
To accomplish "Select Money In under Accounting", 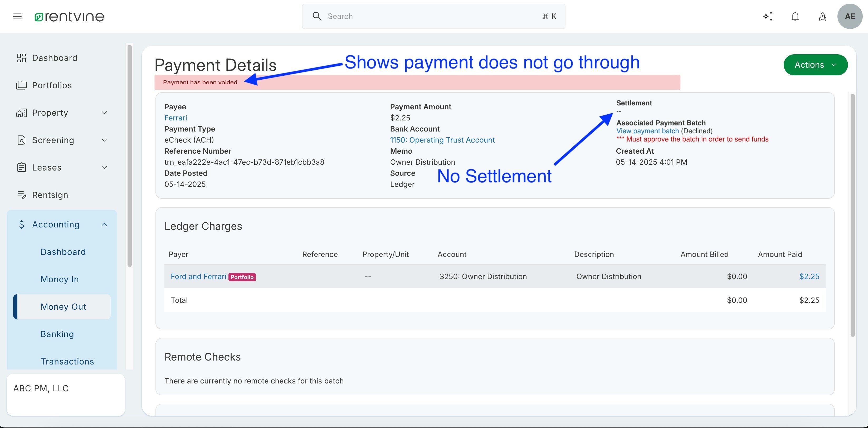I will point(60,279).
